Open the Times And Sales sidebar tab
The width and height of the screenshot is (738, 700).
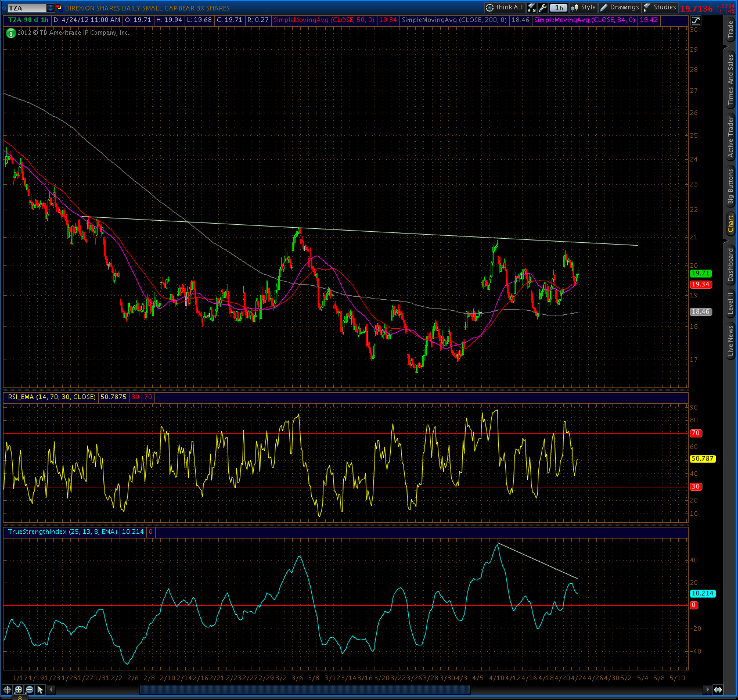tap(731, 80)
